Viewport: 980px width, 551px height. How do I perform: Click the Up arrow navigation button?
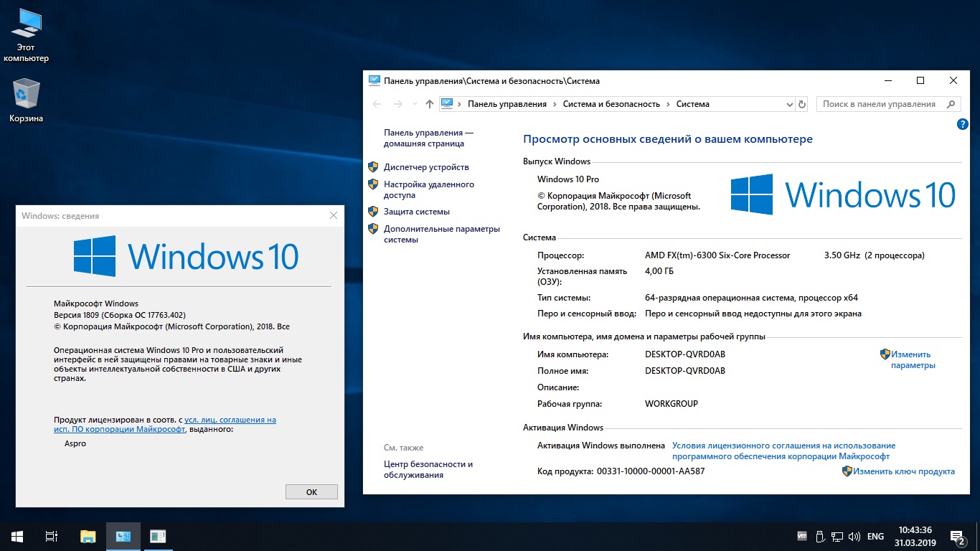coord(429,104)
